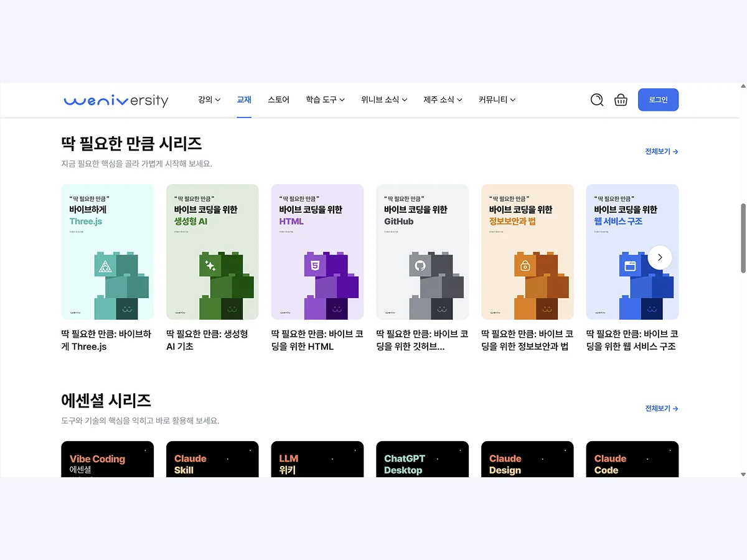Click the scrollbar down arrow

click(x=743, y=474)
